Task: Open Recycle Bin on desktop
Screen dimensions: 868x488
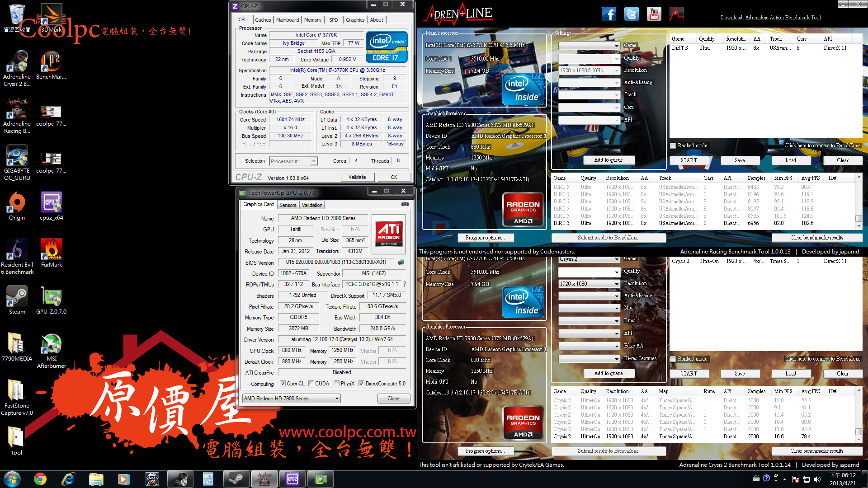Action: 17,18
